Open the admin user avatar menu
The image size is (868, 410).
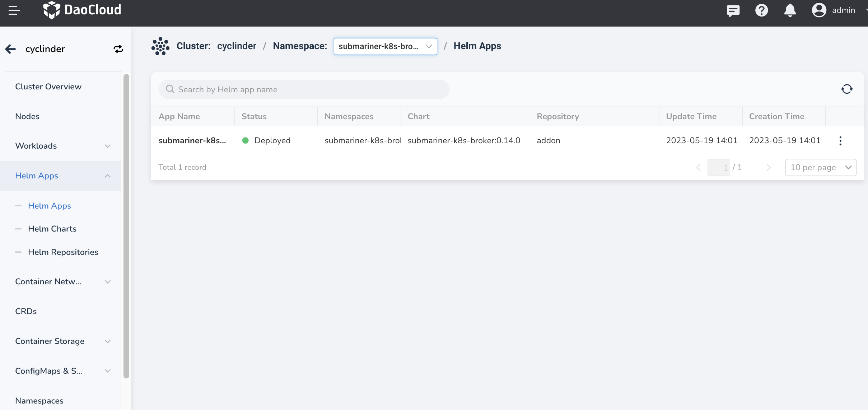pos(819,10)
